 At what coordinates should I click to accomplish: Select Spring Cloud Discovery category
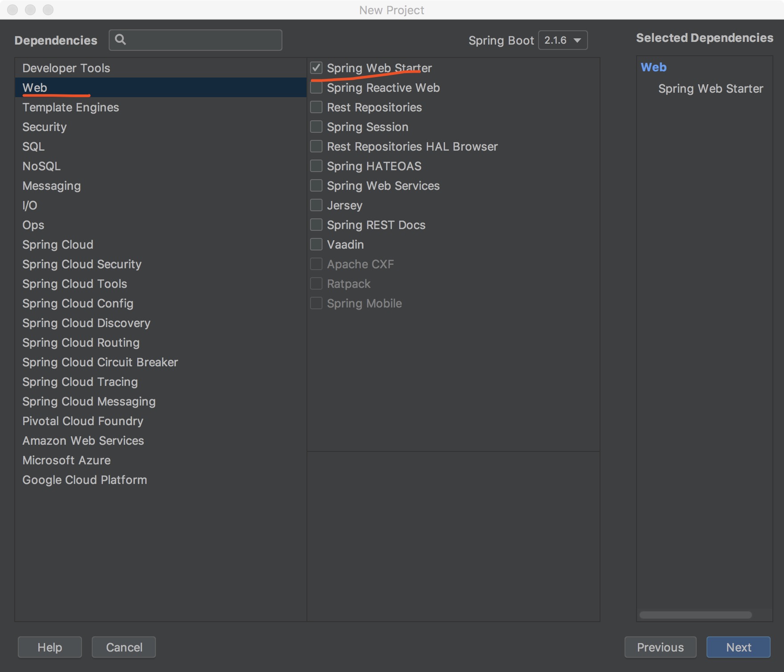86,323
